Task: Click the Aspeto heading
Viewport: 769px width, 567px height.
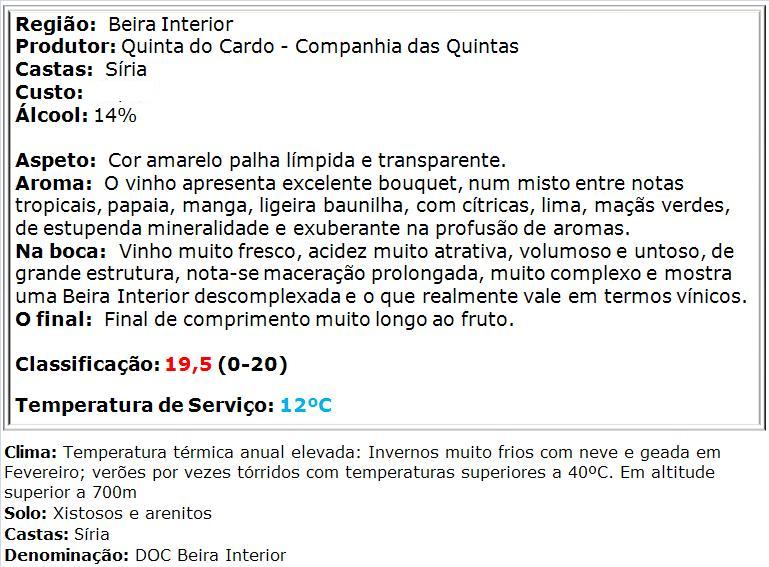Action: coord(55,161)
